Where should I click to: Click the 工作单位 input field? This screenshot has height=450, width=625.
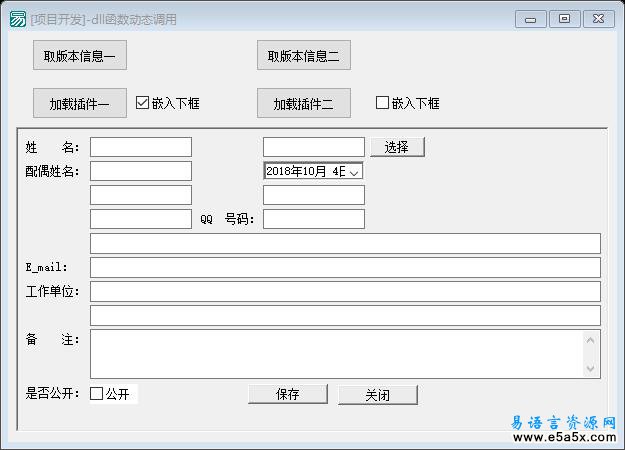coord(345,291)
